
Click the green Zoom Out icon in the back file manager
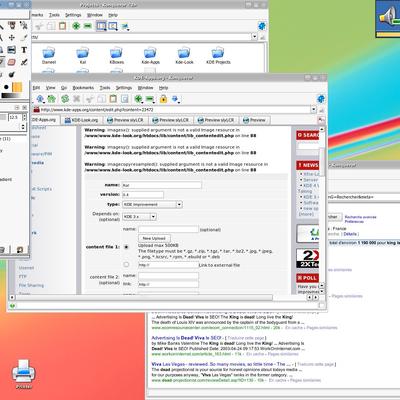tap(88, 26)
